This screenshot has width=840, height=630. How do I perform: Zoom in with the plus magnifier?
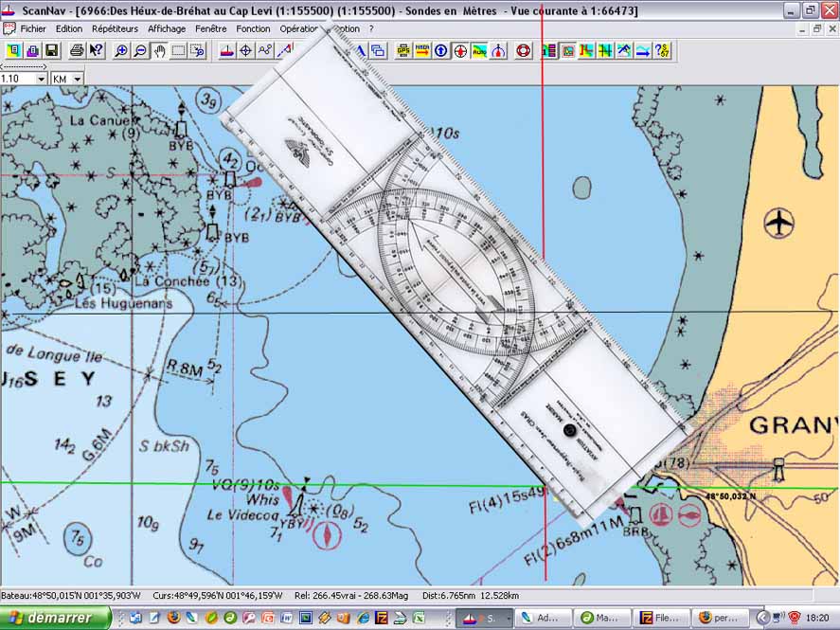pos(121,50)
